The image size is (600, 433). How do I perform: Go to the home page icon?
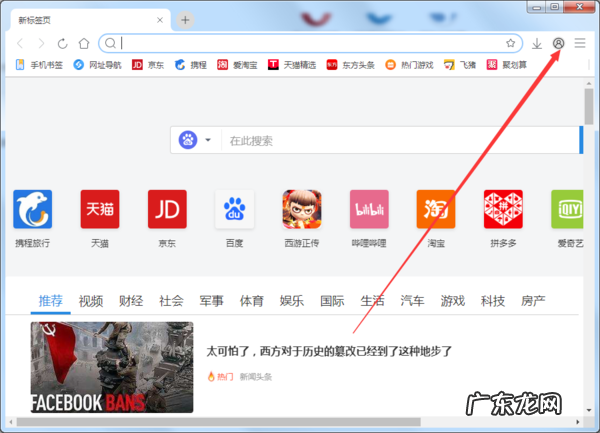[84, 44]
